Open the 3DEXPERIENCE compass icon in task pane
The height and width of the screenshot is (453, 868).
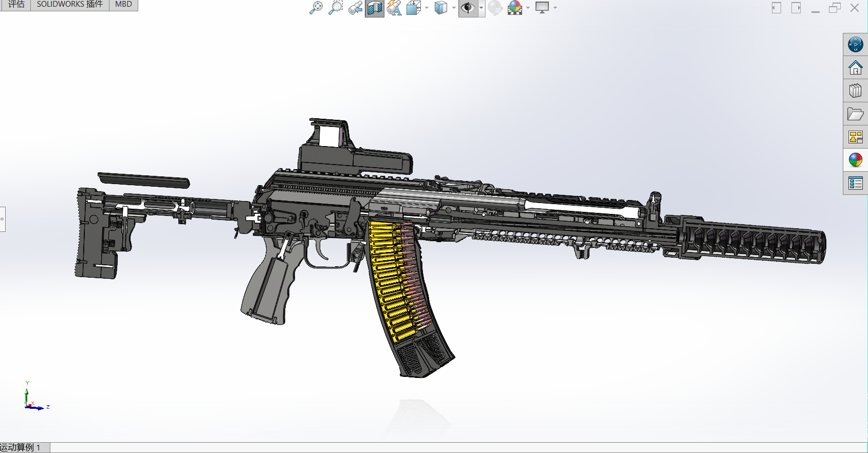pyautogui.click(x=856, y=44)
